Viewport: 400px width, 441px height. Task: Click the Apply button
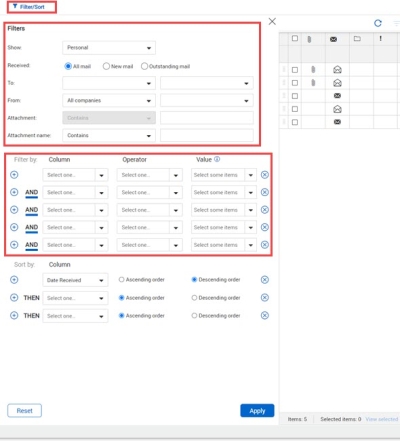[257, 411]
